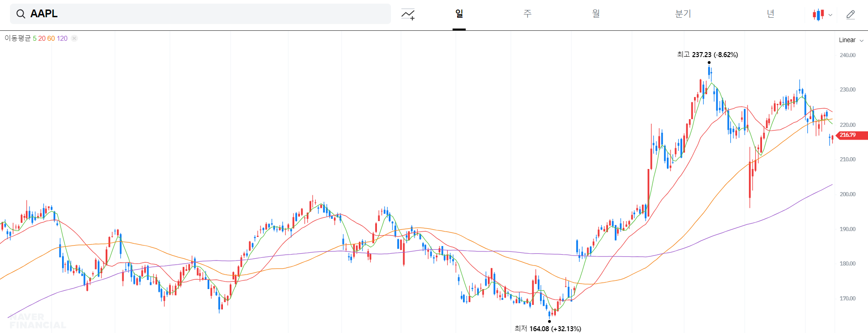Click the 230.00 price axis label
Viewport: 868px width, 333px height.
point(847,90)
